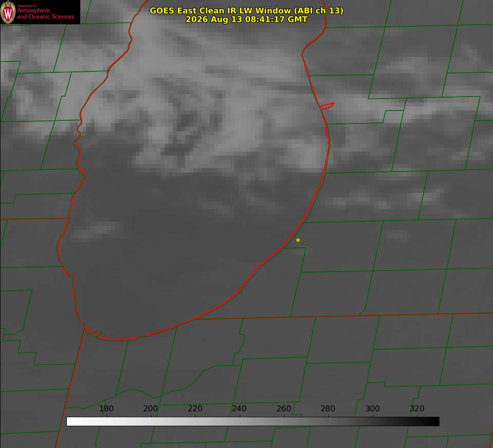
Task: Click the Atmospheric and Oceanic Sciences text
Action: point(45,13)
